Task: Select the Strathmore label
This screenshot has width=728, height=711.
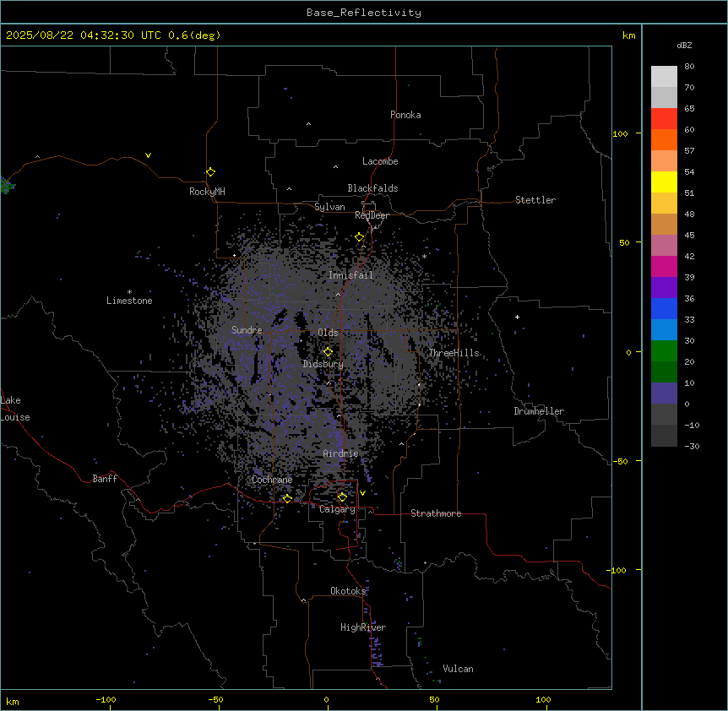Action: [436, 513]
